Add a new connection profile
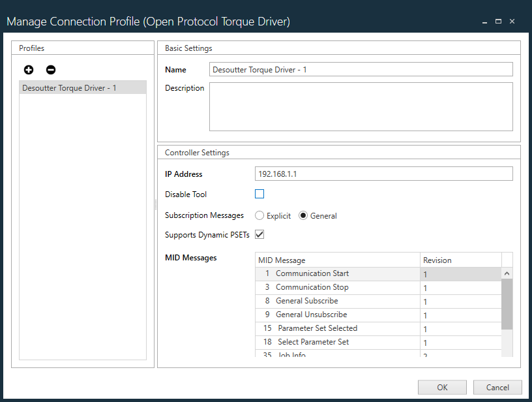Image resolution: width=532 pixels, height=402 pixels. [x=28, y=69]
